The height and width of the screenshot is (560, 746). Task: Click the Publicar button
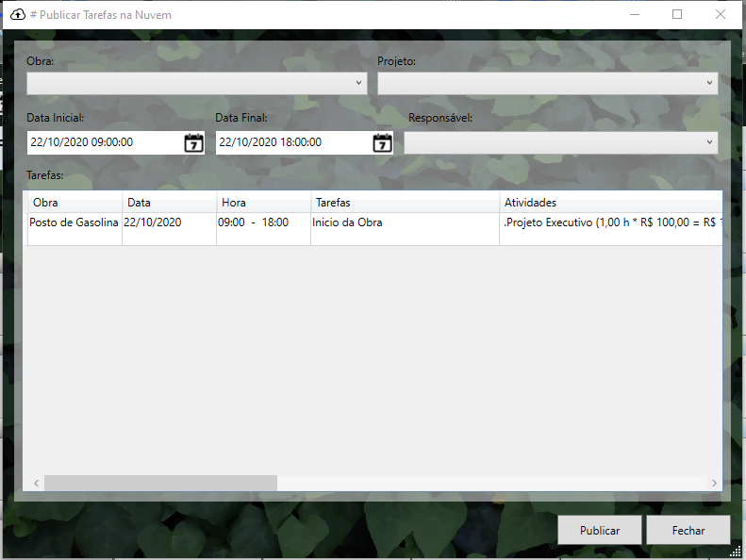point(600,530)
